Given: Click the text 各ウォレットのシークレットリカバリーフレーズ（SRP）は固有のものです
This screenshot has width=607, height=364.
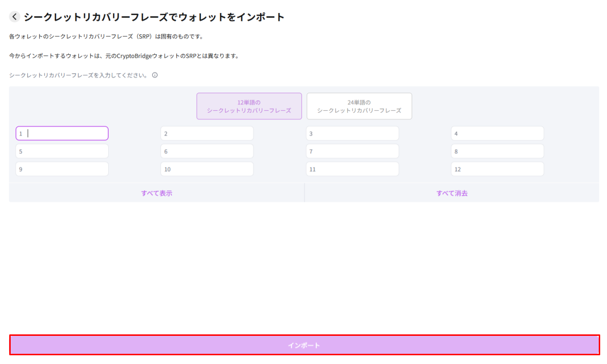Looking at the screenshot, I should (x=106, y=37).
